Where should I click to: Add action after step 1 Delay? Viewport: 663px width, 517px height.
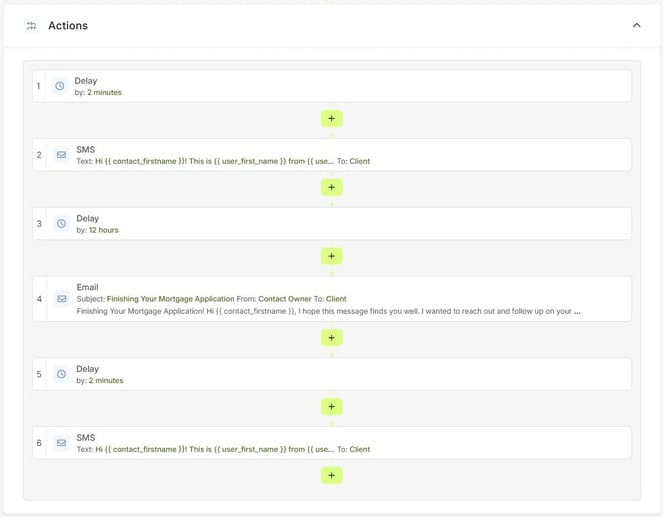click(x=331, y=119)
